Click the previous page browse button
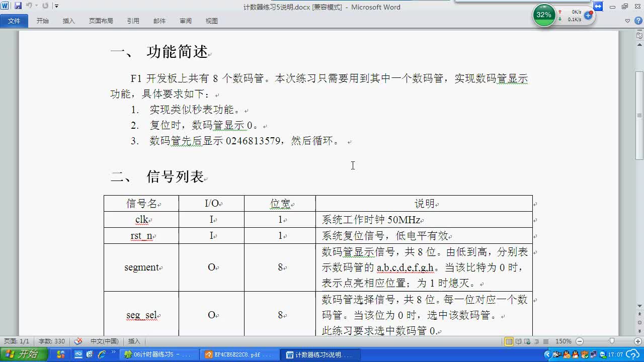The height and width of the screenshot is (362, 644). click(639, 315)
